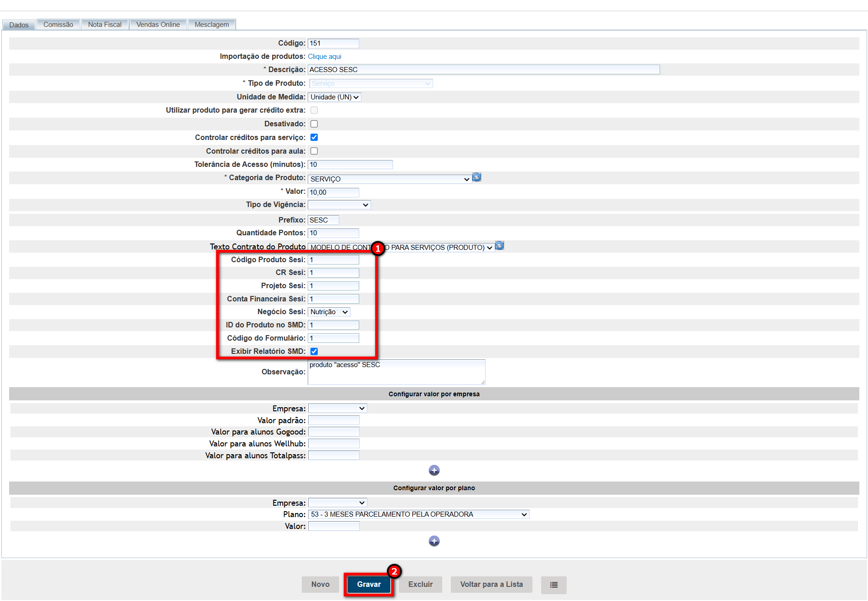Click the Voltar para a Lista button
Viewport: 868px width, 601px height.
coord(491,585)
